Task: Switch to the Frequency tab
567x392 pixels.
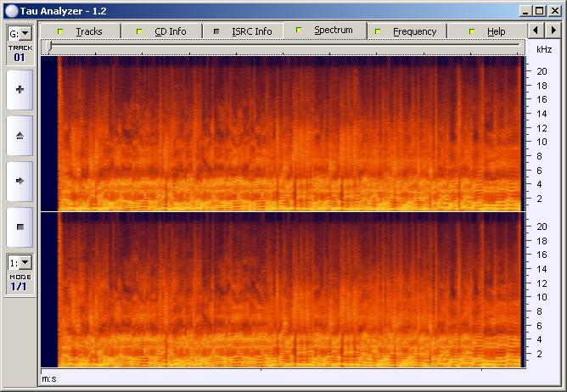Action: click(x=407, y=31)
